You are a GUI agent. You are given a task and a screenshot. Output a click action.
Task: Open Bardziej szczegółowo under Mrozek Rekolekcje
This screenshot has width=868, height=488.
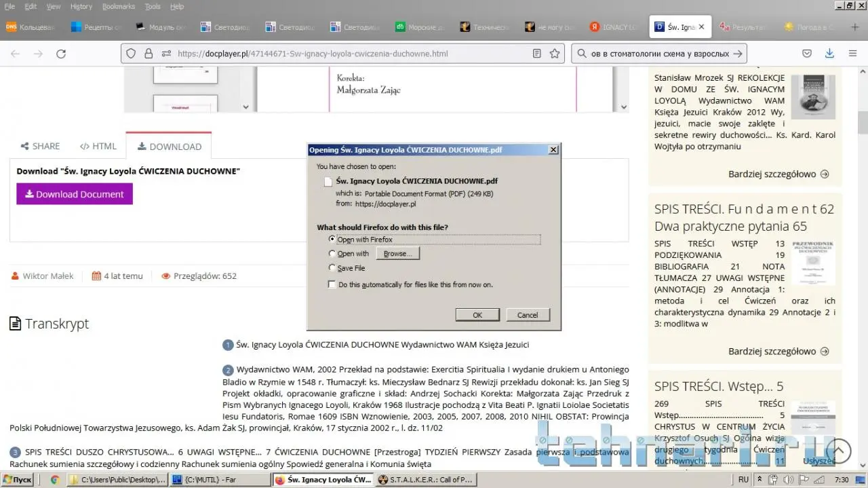coord(778,174)
